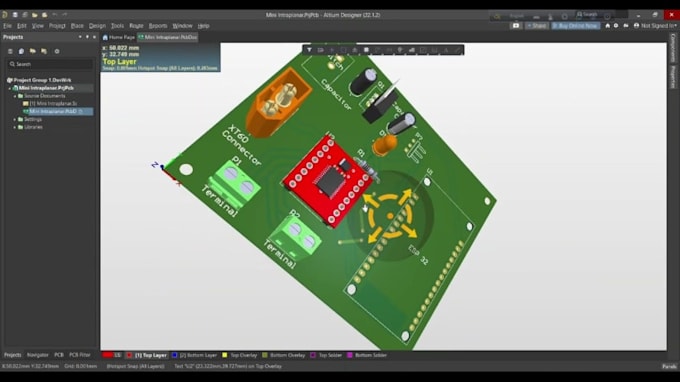Open the Route menu
Screen dimensions: 680x382
[x=136, y=26]
